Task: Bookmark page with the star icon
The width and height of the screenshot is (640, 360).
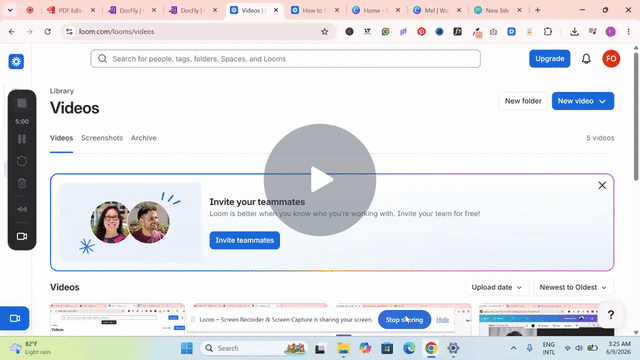Action: [324, 31]
